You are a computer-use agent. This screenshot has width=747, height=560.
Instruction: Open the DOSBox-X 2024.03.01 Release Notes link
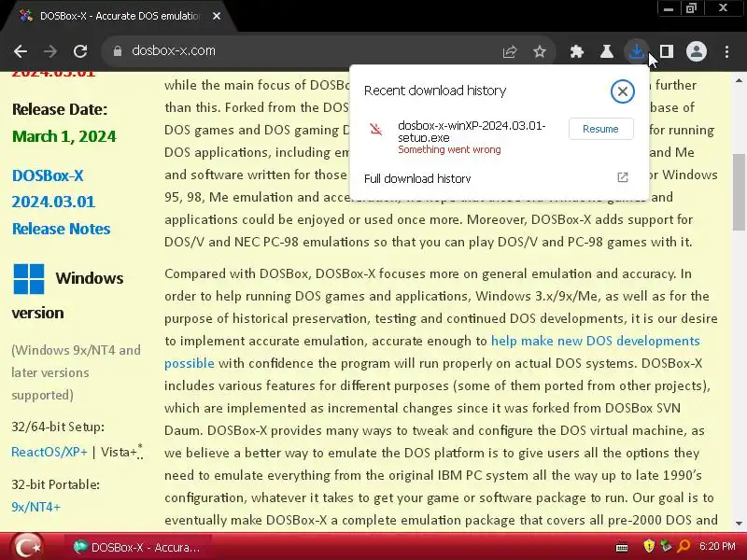pyautogui.click(x=61, y=202)
